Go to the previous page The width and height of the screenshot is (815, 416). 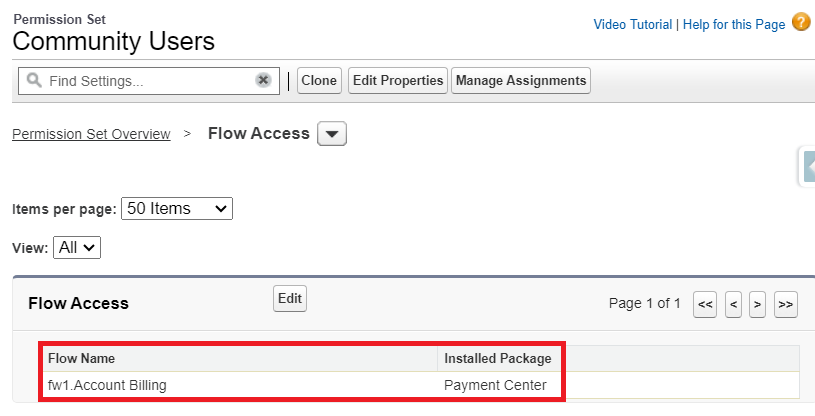click(733, 305)
